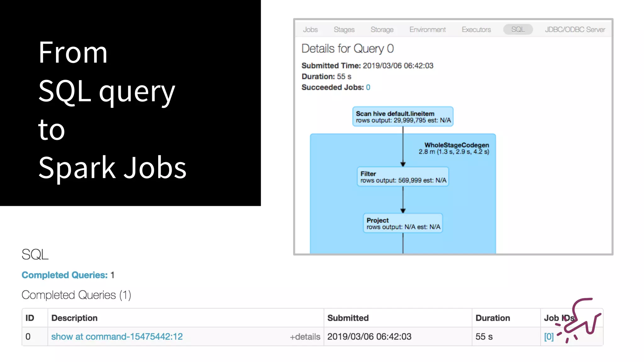
Task: Click the Duration: 55 s line
Action: [326, 77]
